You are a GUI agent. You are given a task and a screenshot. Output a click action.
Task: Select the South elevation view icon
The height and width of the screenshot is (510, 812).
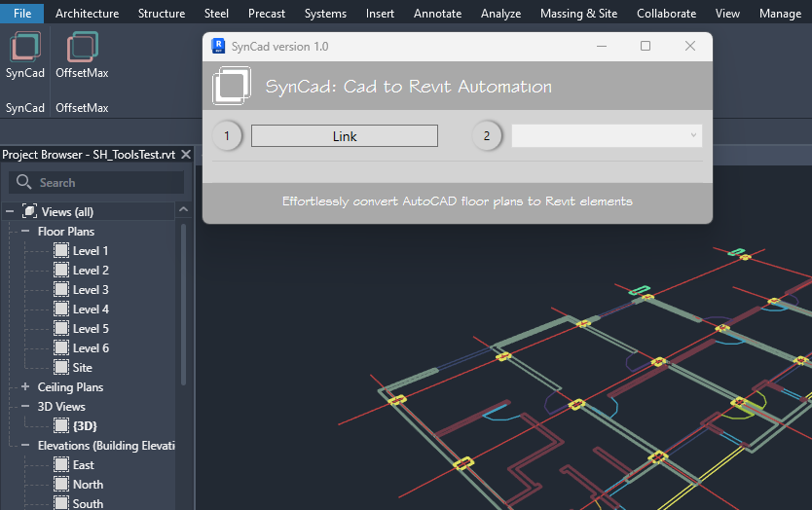pos(61,503)
